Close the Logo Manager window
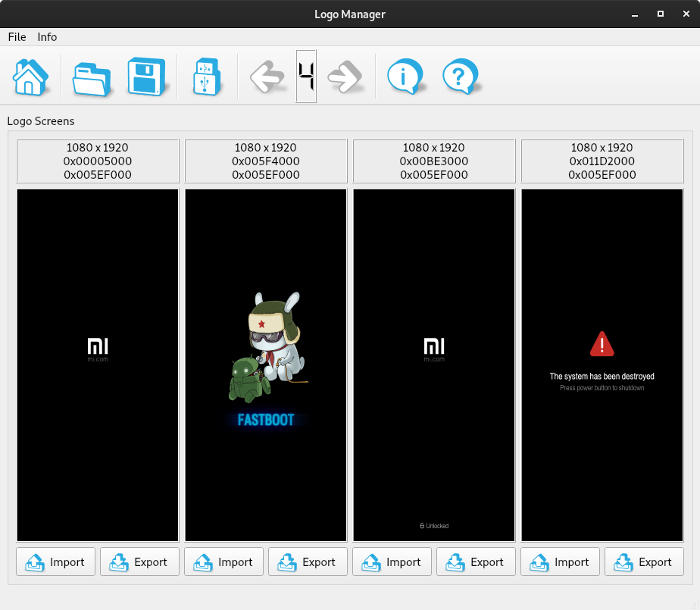 tap(686, 14)
